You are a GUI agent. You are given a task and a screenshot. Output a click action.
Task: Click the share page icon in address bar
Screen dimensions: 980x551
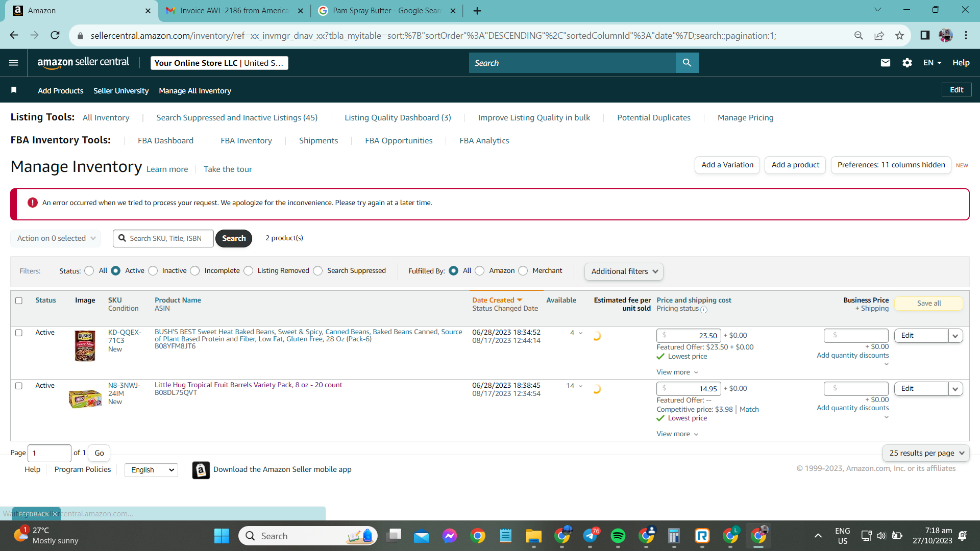879,35
